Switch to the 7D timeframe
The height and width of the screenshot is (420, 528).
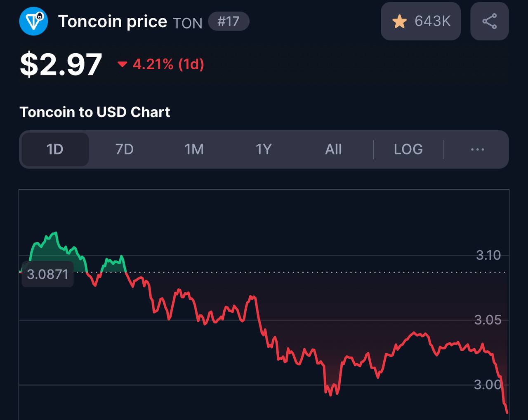click(x=124, y=149)
